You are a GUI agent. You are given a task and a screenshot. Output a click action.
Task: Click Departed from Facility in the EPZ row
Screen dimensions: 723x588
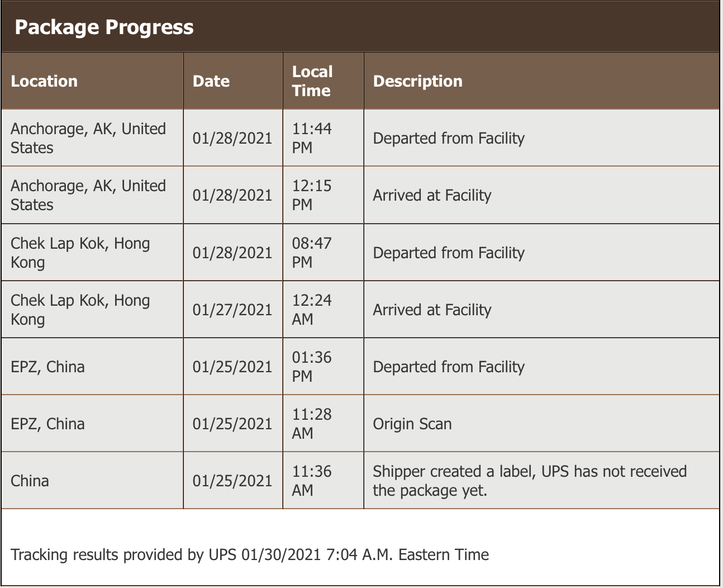(449, 367)
